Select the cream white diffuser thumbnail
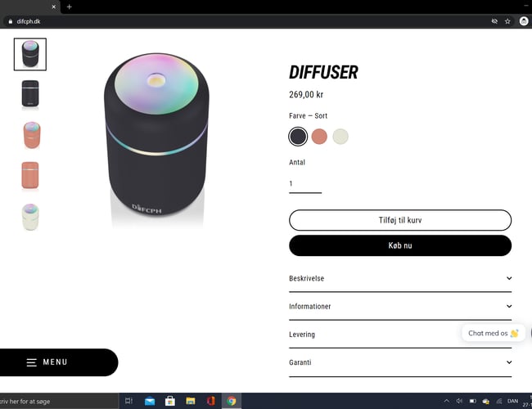This screenshot has width=532, height=409. click(30, 217)
